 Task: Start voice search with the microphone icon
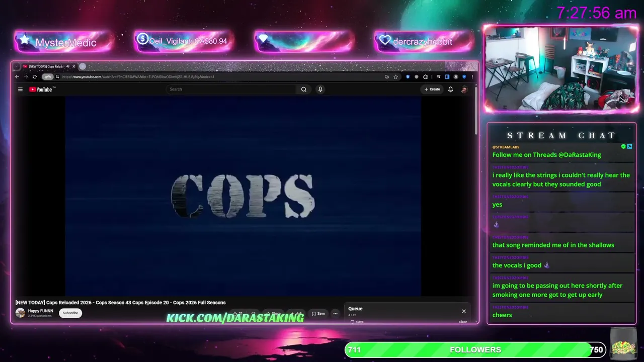320,89
